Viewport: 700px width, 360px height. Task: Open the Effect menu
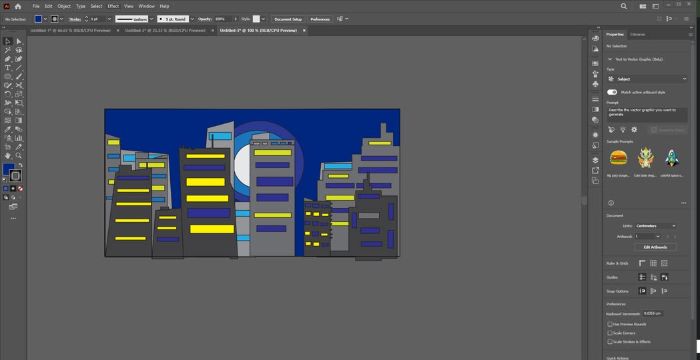pos(113,6)
